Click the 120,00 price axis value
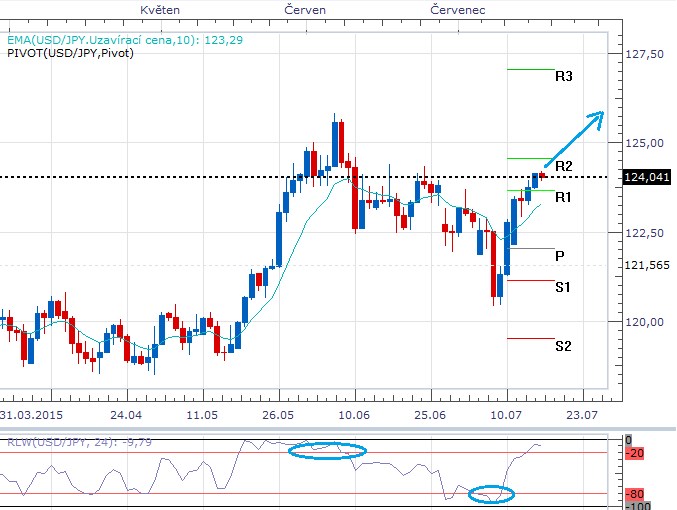The width and height of the screenshot is (677, 510). pyautogui.click(x=645, y=322)
